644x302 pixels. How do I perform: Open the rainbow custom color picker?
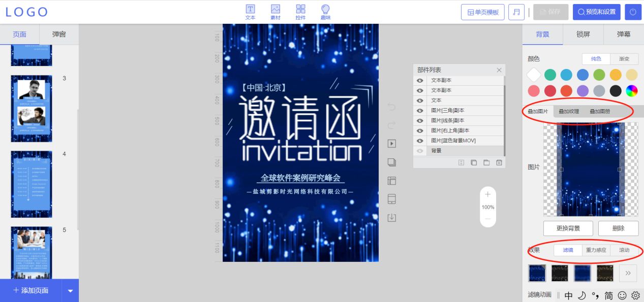click(632, 91)
